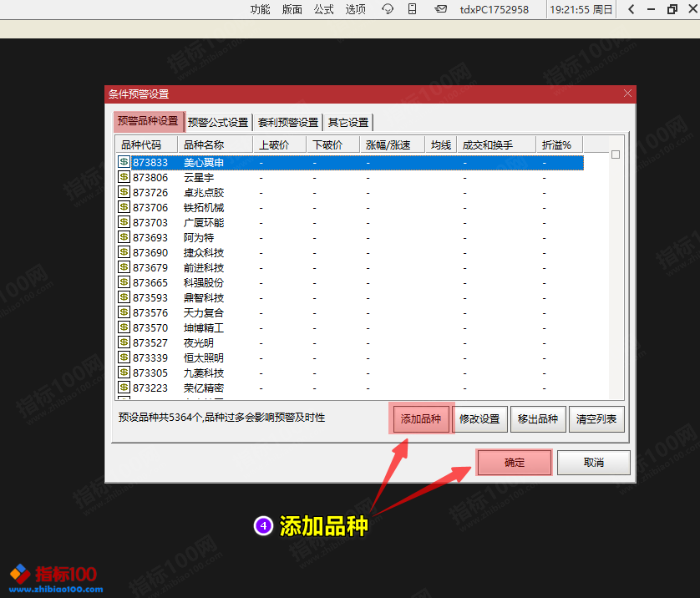Click the stock icon beside code 873665
Viewport: 700px width, 598px height.
[124, 282]
